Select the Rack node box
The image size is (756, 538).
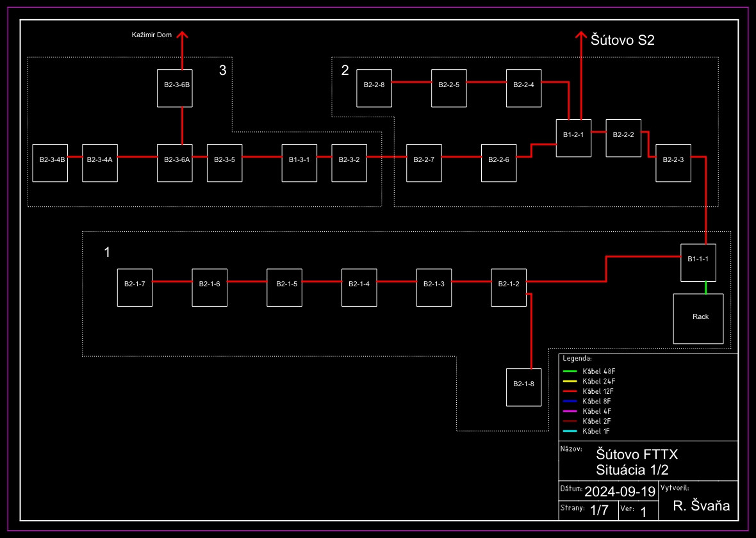698,318
